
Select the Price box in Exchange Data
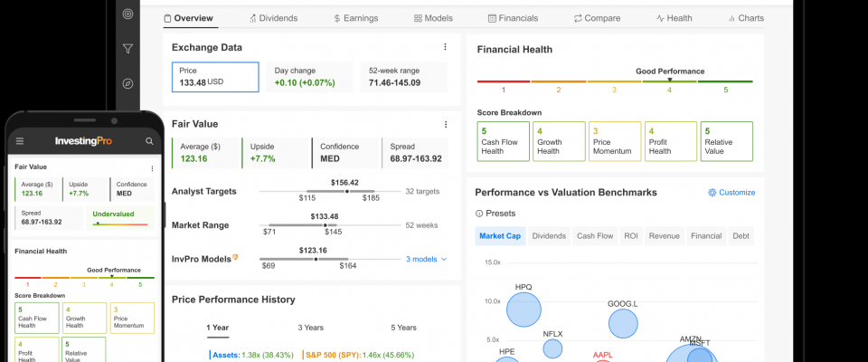215,77
